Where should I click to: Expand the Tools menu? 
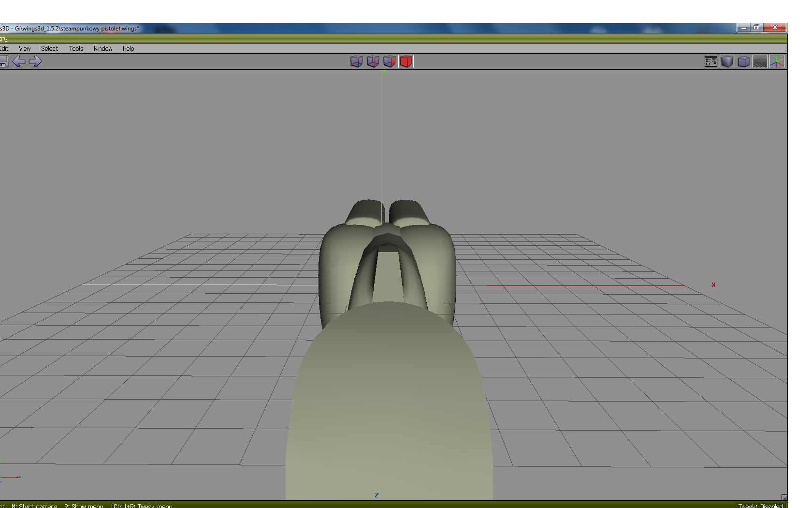pyautogui.click(x=76, y=49)
